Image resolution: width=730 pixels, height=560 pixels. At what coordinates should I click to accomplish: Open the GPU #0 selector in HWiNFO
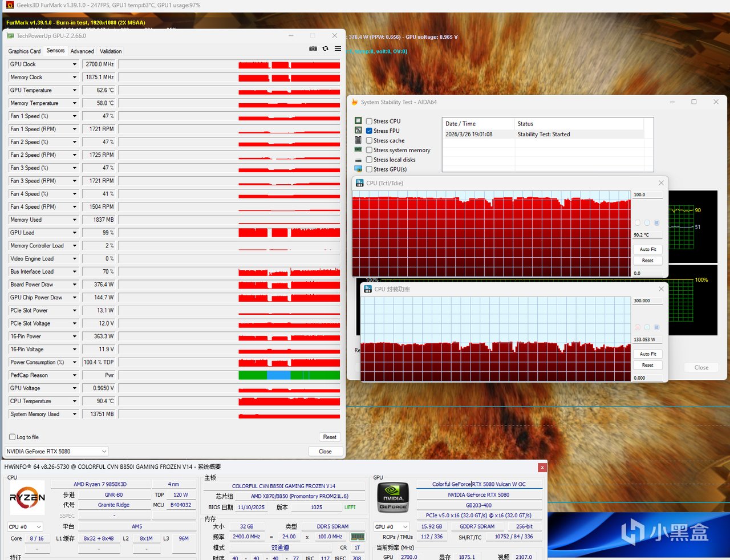coord(392,526)
